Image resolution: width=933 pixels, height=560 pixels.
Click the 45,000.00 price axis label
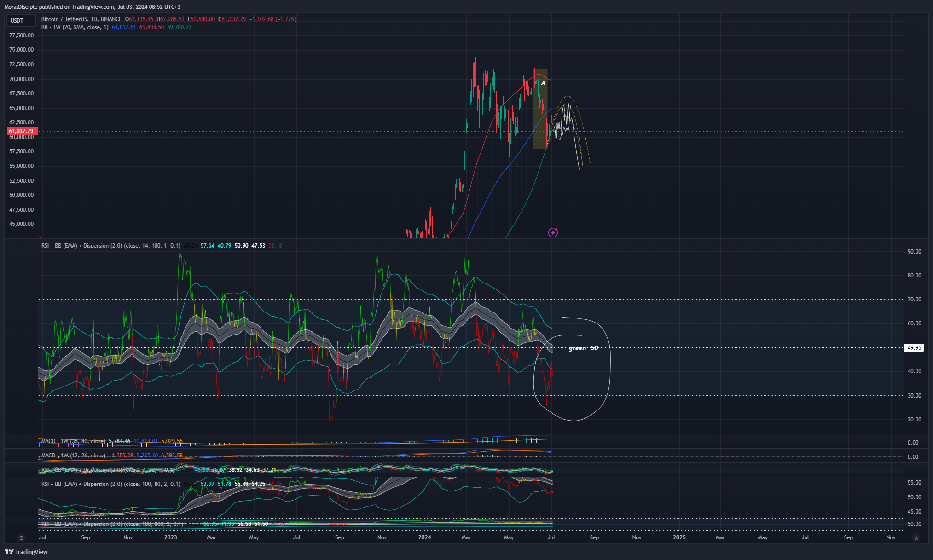tap(22, 224)
